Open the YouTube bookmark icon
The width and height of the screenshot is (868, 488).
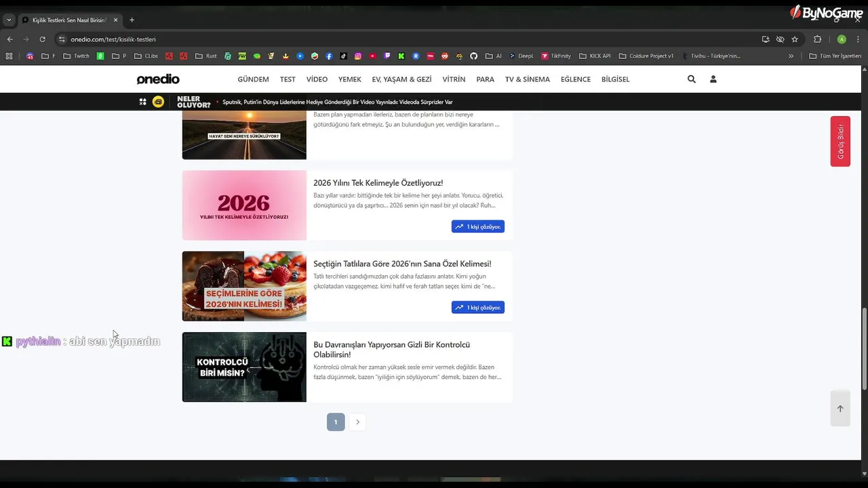point(372,56)
